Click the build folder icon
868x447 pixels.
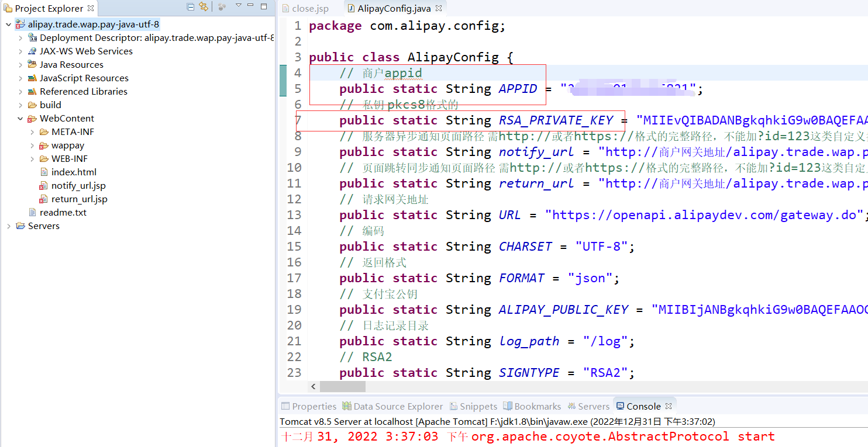(x=33, y=105)
